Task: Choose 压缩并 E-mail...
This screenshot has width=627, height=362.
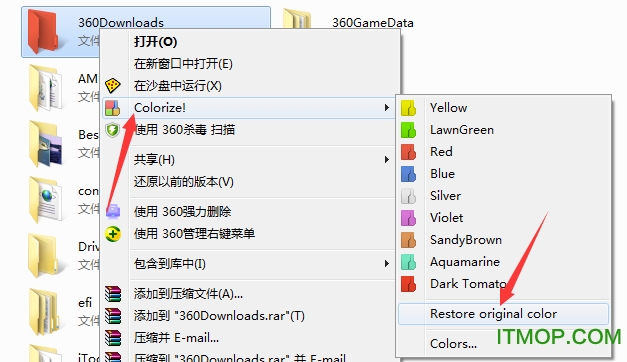Action: pos(176,338)
